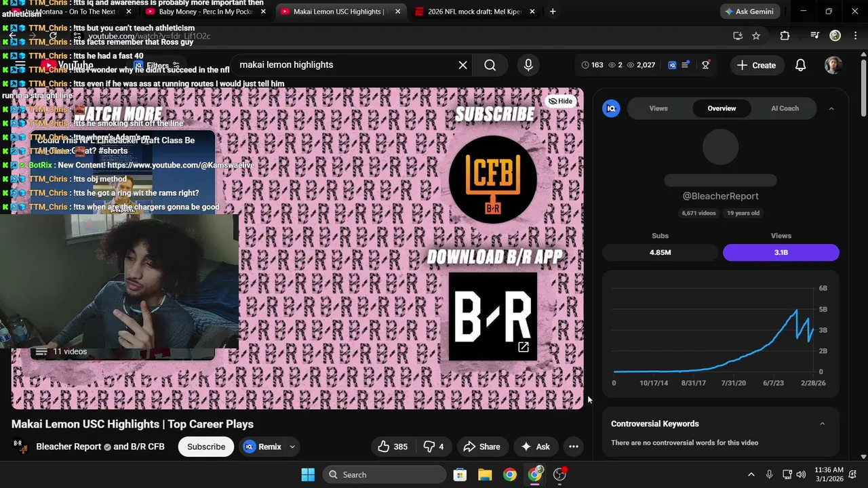Subscribe to Bleacher Report
The height and width of the screenshot is (488, 868).
pyautogui.click(x=206, y=447)
